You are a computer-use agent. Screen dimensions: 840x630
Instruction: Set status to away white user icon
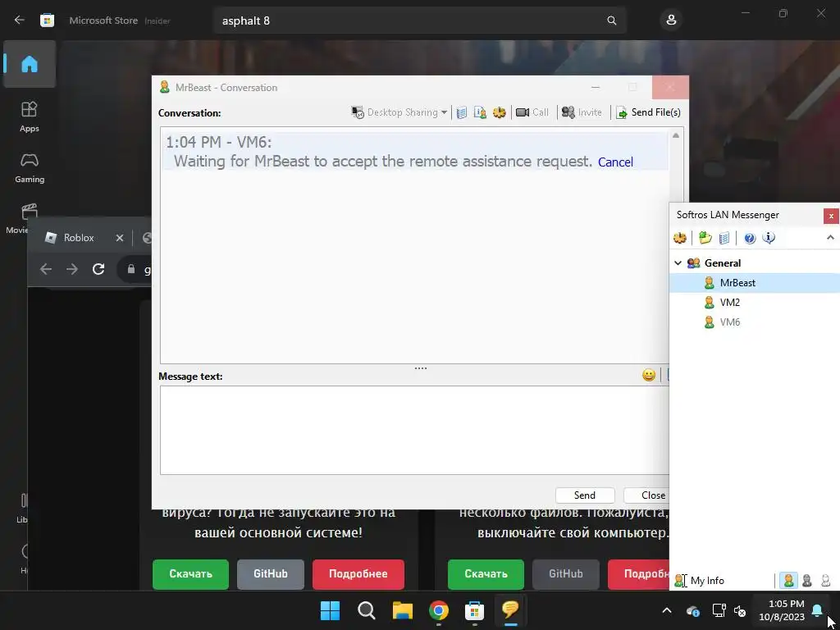(825, 581)
